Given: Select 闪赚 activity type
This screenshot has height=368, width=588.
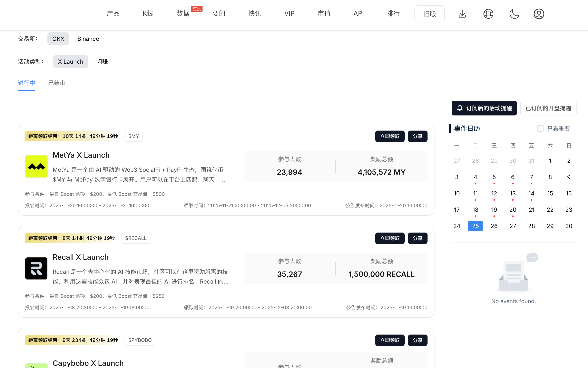Looking at the screenshot, I should 102,62.
